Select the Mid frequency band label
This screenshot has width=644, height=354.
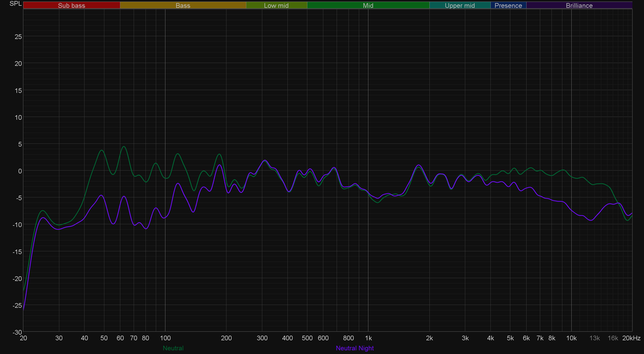368,5
